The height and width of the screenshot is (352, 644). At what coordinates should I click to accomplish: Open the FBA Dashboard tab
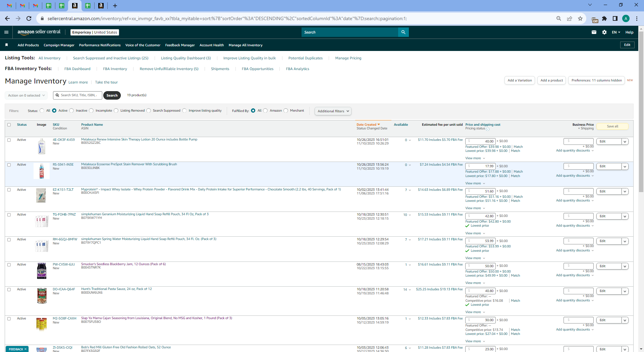pos(77,69)
